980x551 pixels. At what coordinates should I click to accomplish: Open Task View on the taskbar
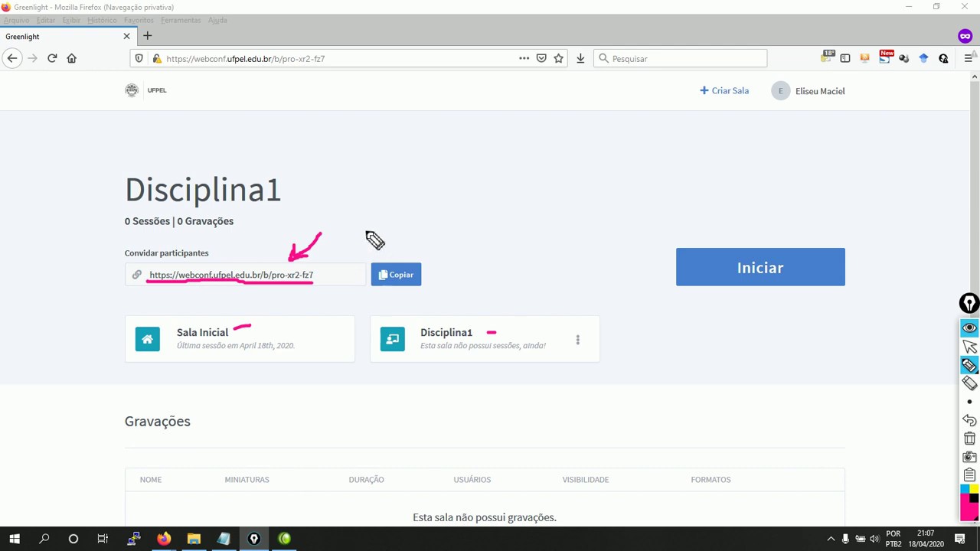click(103, 539)
